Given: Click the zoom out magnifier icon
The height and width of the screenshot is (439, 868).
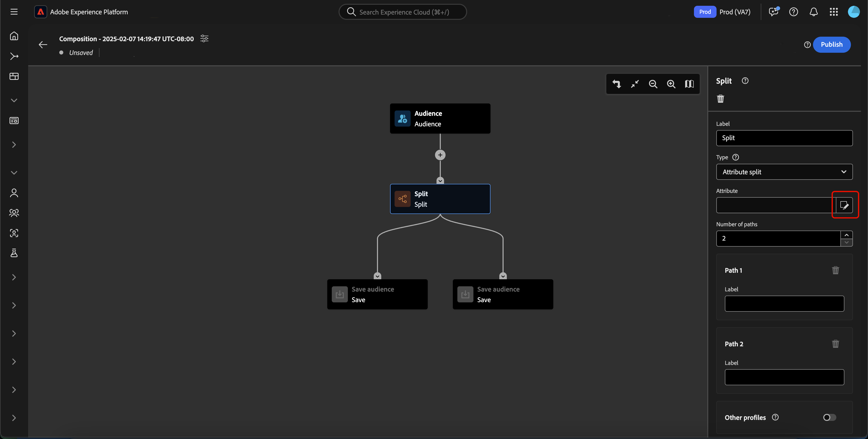Looking at the screenshot, I should pyautogui.click(x=653, y=84).
